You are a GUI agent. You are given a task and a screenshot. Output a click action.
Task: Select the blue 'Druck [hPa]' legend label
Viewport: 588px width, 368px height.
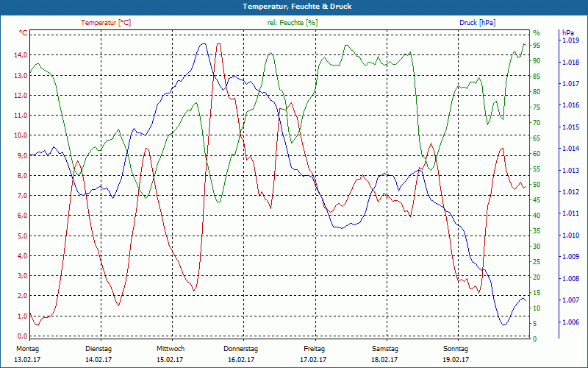pyautogui.click(x=477, y=23)
